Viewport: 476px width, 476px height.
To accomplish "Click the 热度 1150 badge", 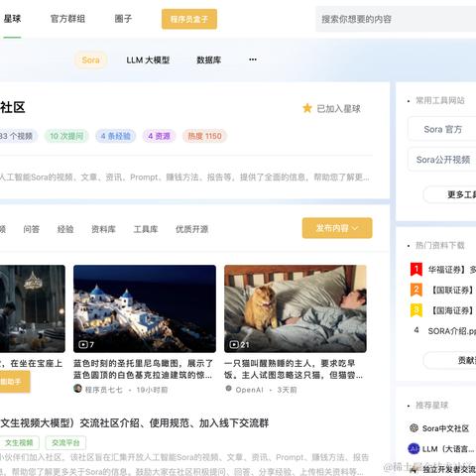I will coord(204,136).
